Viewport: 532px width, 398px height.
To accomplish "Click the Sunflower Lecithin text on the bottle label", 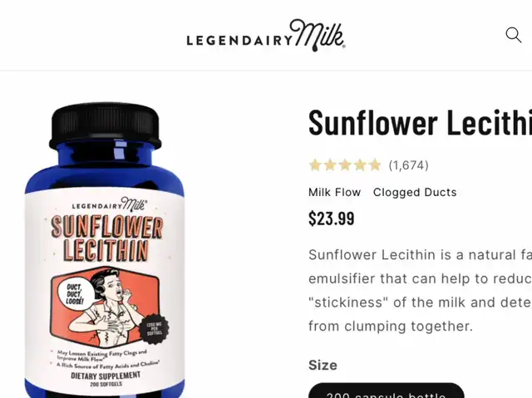I will pos(106,238).
